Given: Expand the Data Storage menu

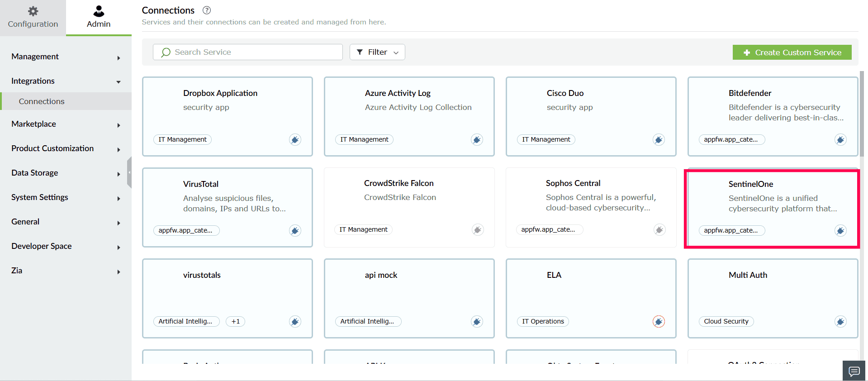Looking at the screenshot, I should (x=66, y=173).
